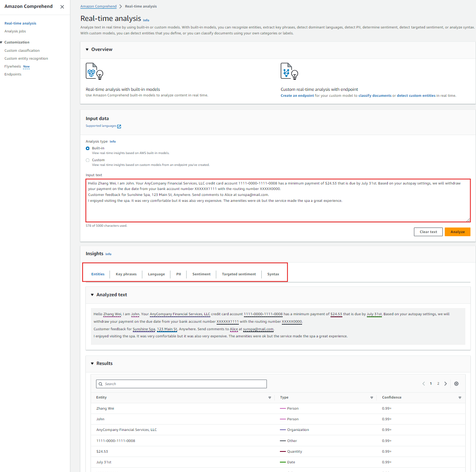The width and height of the screenshot is (476, 472).
Task: Open Flywheels in side navigation
Action: tap(13, 66)
